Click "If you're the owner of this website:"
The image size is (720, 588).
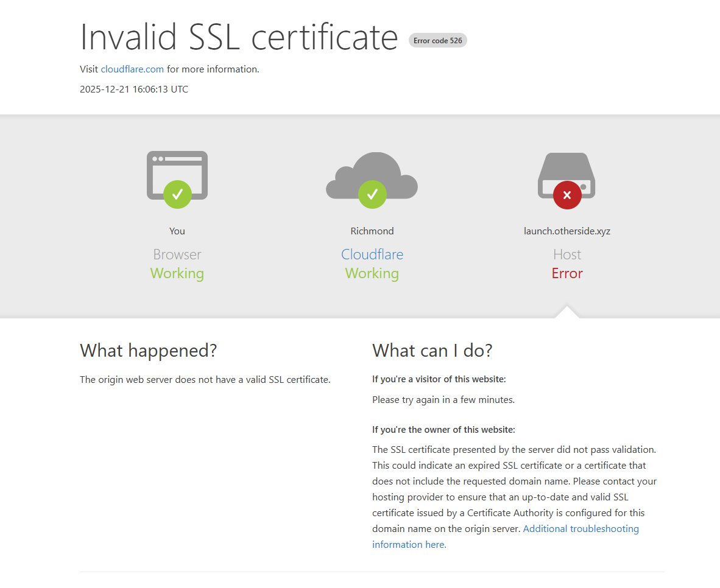[x=443, y=430]
